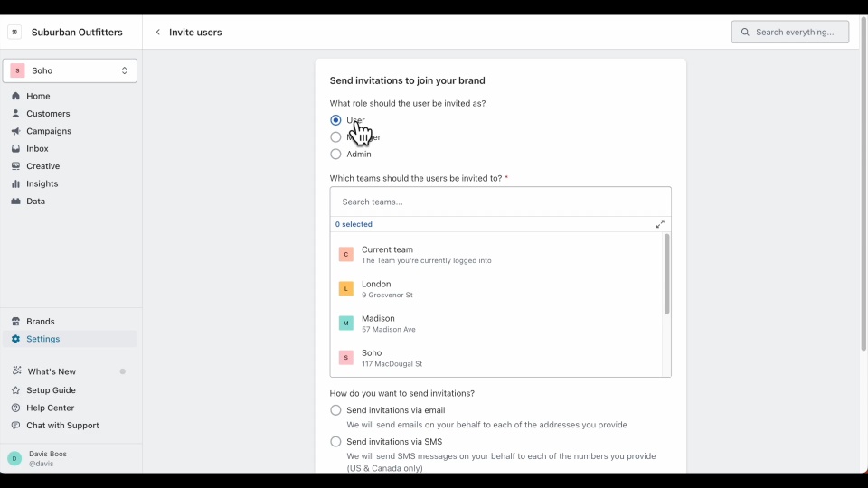Click the Insights bar chart icon
868x488 pixels.
tap(16, 184)
